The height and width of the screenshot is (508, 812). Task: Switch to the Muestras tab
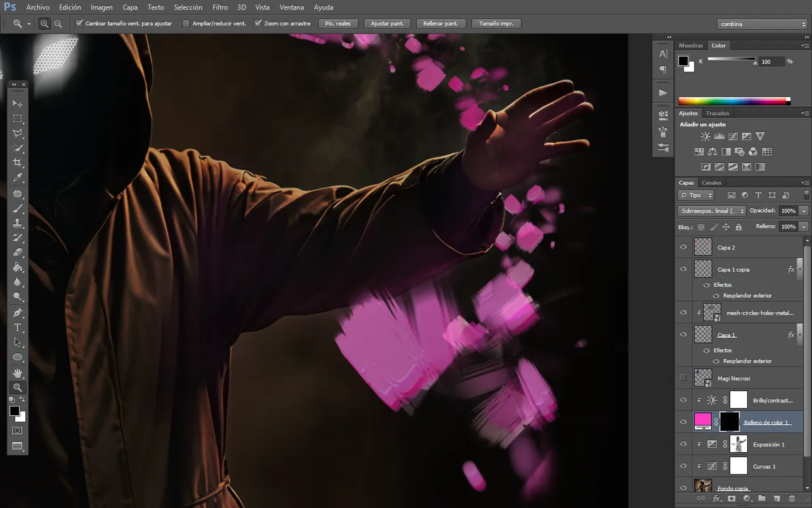[x=691, y=46]
